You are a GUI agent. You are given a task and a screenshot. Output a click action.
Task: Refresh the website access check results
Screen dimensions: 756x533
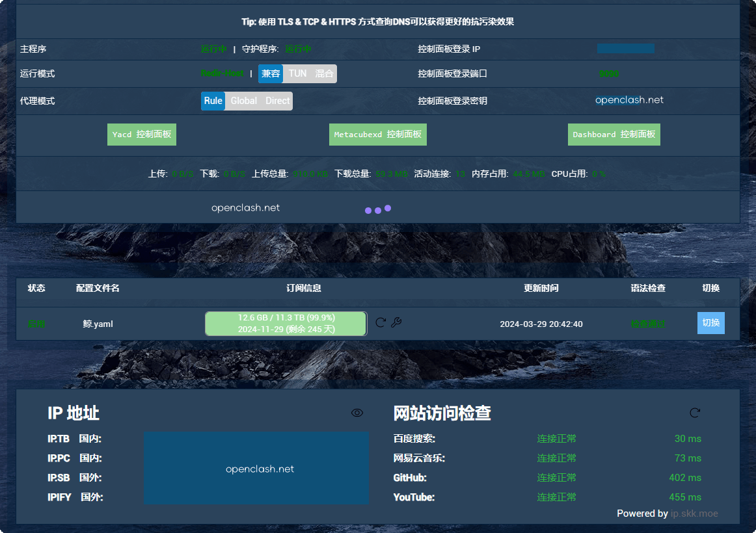tap(695, 413)
